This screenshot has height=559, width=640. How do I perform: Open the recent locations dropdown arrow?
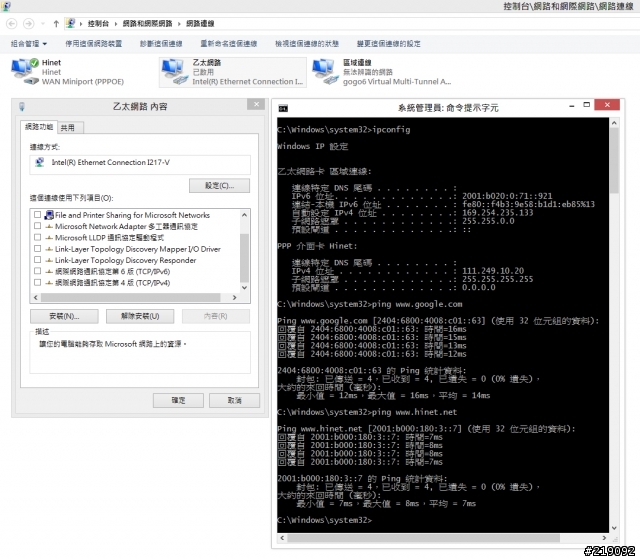point(43,24)
